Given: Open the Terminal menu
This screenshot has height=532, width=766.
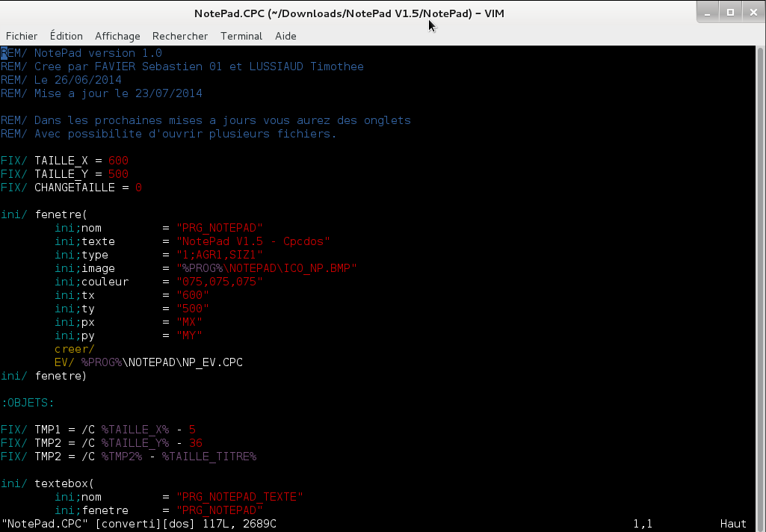Looking at the screenshot, I should coord(241,36).
